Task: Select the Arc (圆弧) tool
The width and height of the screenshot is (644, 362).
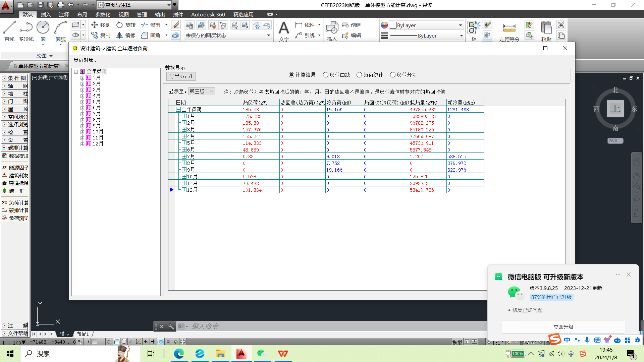Action: click(61, 28)
